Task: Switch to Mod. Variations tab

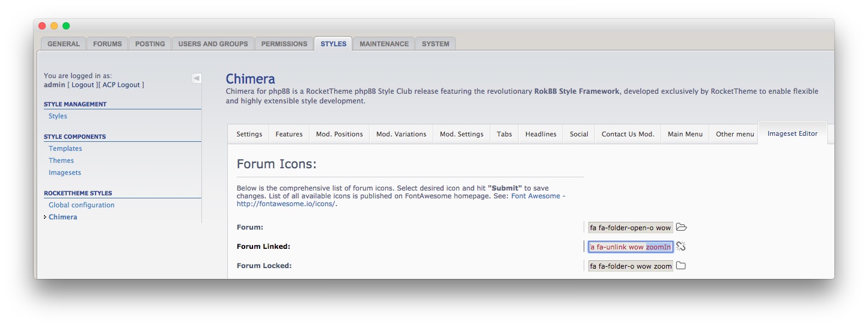Action: tap(402, 134)
